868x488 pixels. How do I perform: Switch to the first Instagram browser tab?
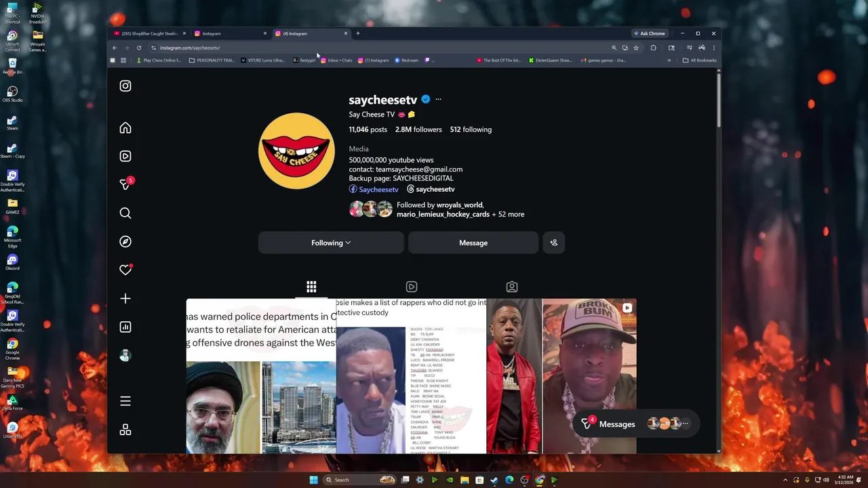(x=231, y=33)
